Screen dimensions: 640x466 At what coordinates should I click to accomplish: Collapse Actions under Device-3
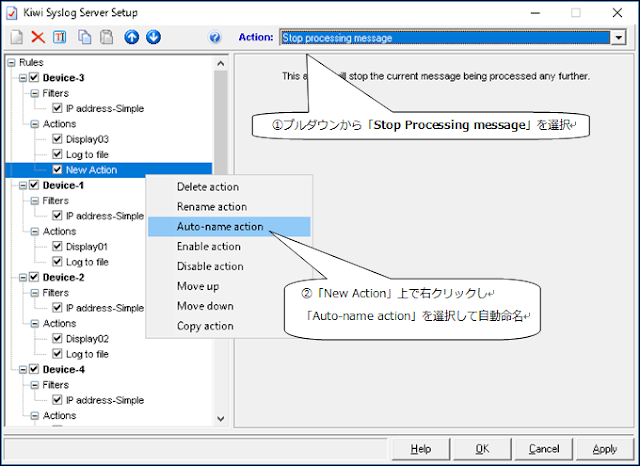(x=35, y=124)
